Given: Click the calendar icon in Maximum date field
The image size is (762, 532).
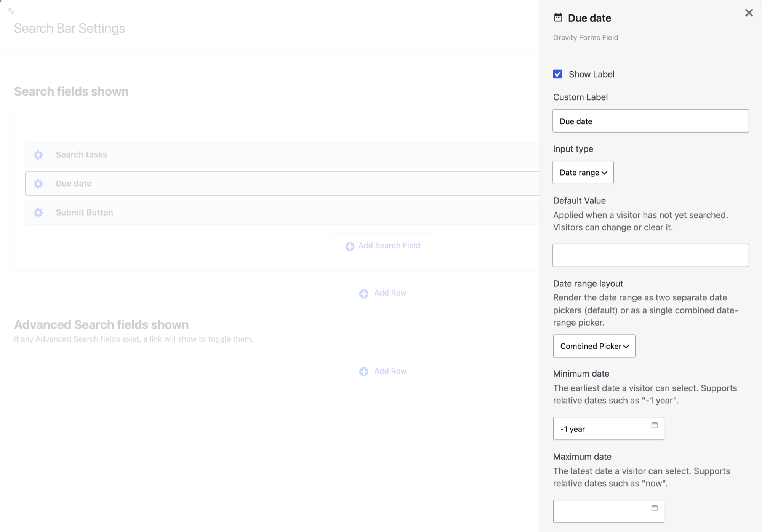Looking at the screenshot, I should 654,508.
